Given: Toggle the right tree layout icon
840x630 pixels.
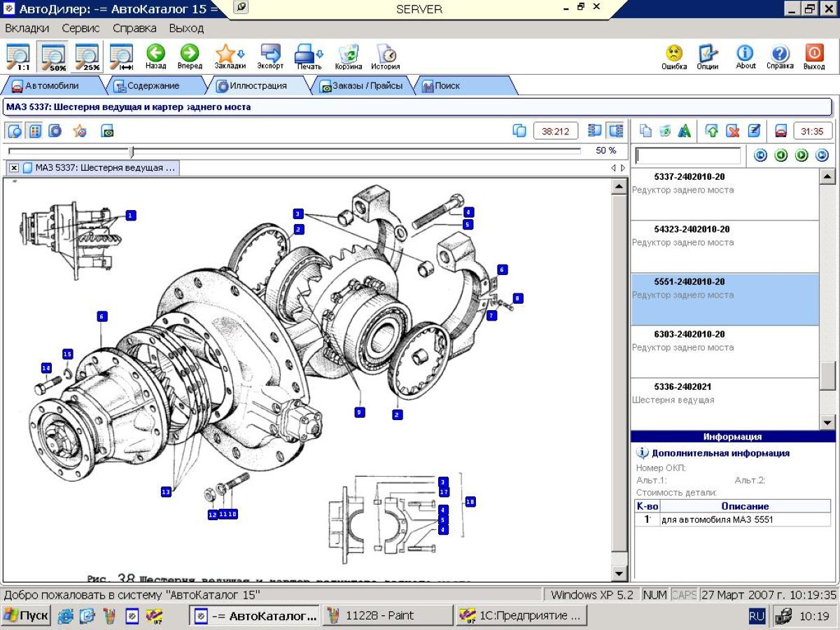Looking at the screenshot, I should click(x=616, y=131).
